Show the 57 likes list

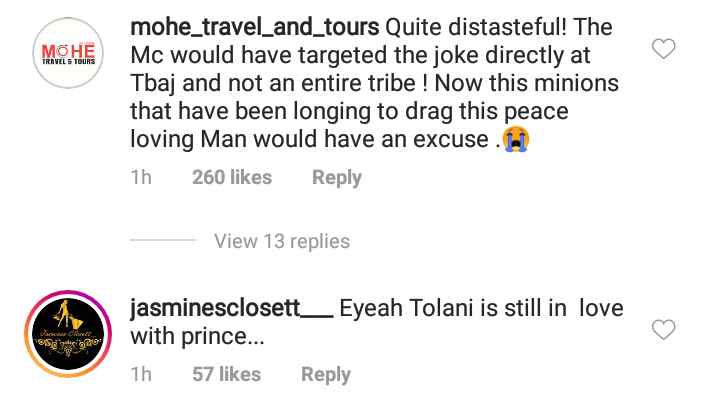point(226,375)
